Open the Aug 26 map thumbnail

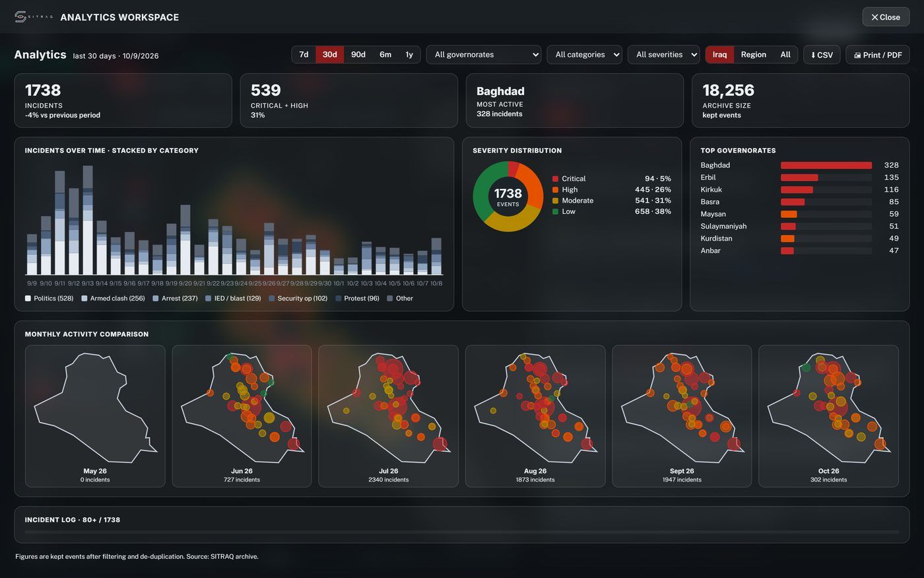[x=535, y=416]
